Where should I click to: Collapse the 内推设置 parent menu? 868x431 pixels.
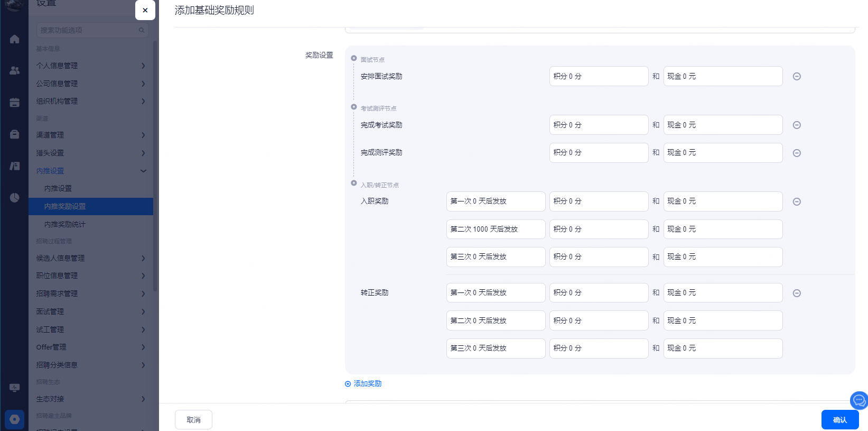(x=91, y=171)
